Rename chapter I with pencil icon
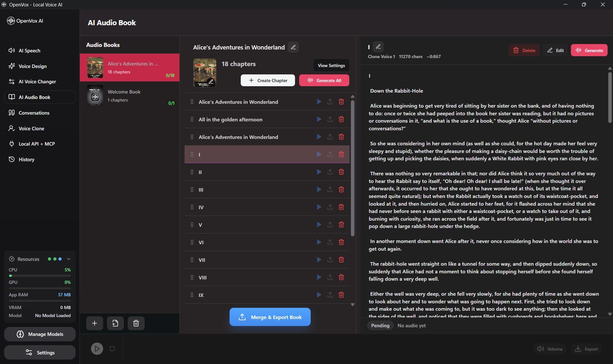 pos(378,47)
